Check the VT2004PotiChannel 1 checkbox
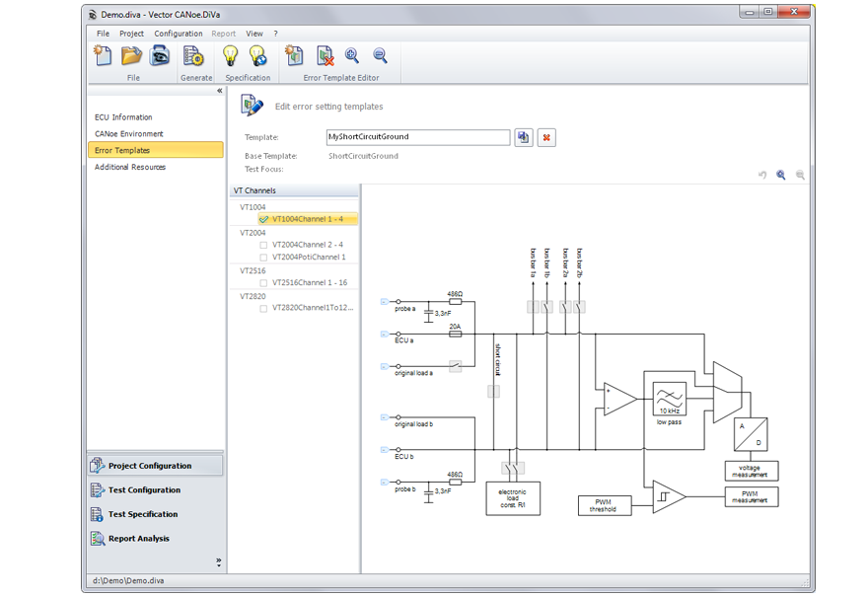The image size is (868, 597). pos(263,258)
